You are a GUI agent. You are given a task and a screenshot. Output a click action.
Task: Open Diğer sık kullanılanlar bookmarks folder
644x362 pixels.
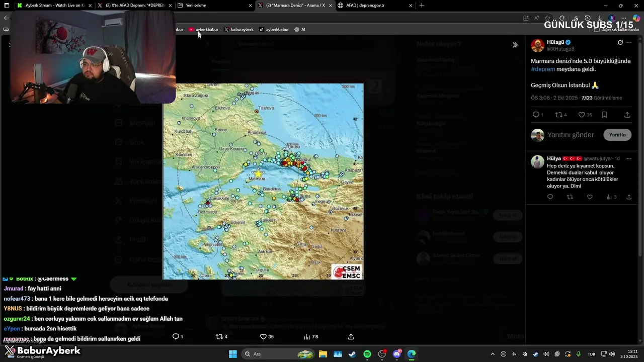pyautogui.click(x=617, y=30)
